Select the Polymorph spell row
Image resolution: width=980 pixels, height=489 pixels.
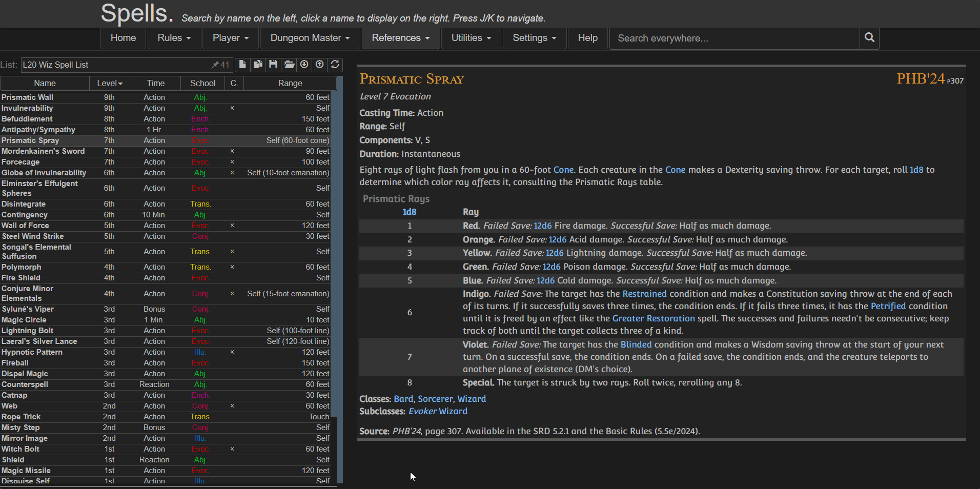pos(166,267)
